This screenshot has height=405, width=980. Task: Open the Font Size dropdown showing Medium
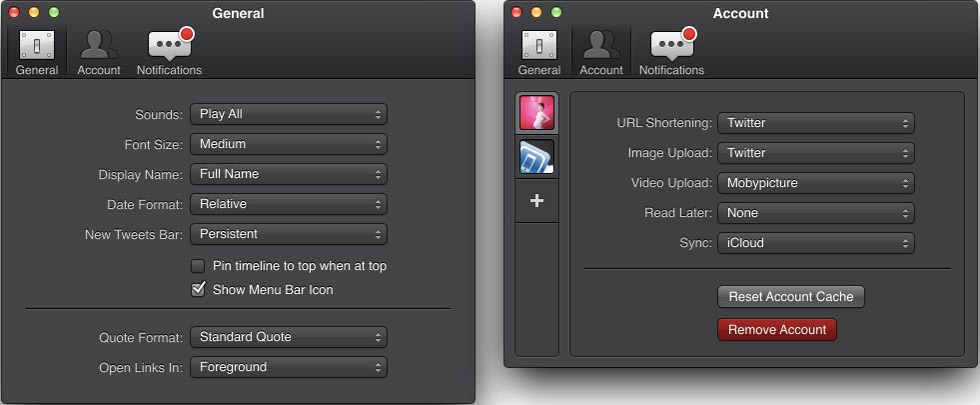point(289,144)
